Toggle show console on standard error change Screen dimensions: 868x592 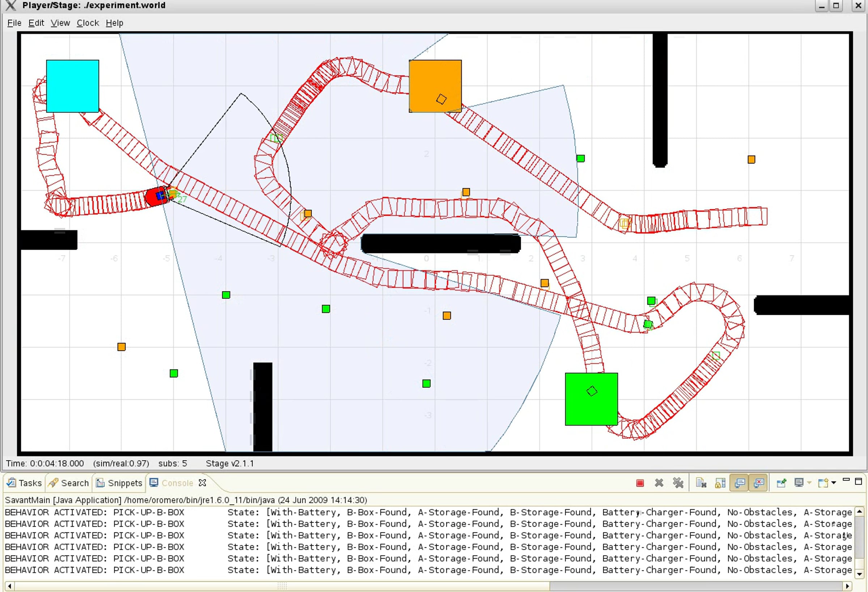coord(758,483)
